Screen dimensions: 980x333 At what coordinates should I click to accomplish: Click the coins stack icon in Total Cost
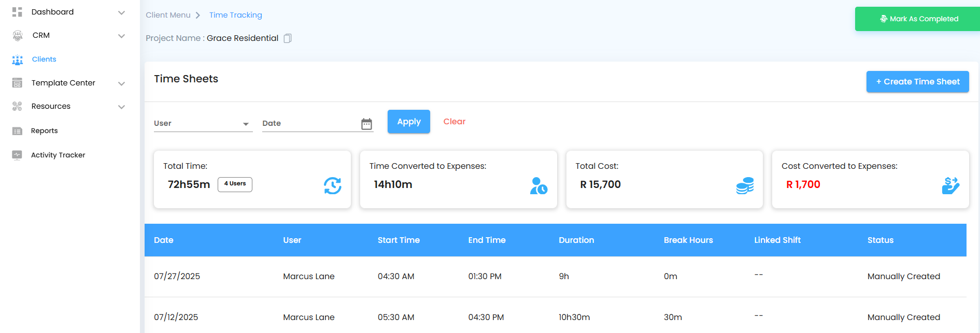[x=745, y=185]
